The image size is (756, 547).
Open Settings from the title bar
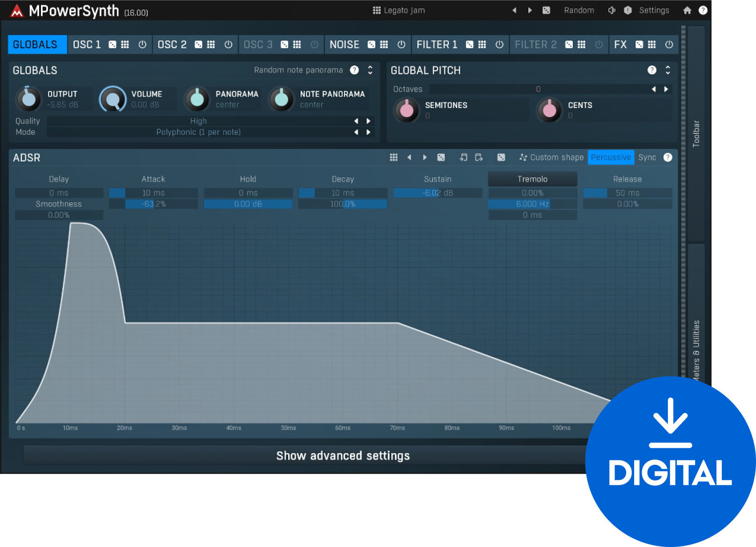[654, 10]
